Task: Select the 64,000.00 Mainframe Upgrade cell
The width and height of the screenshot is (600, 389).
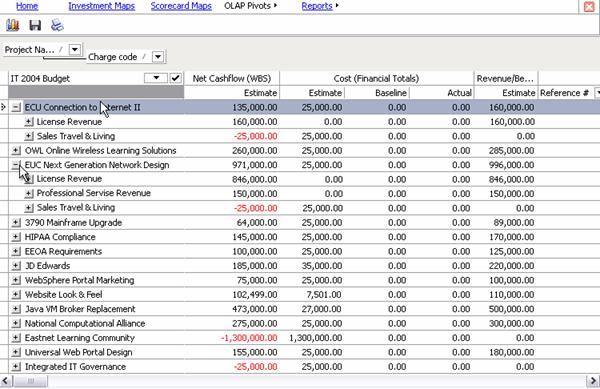Action: 232,223
